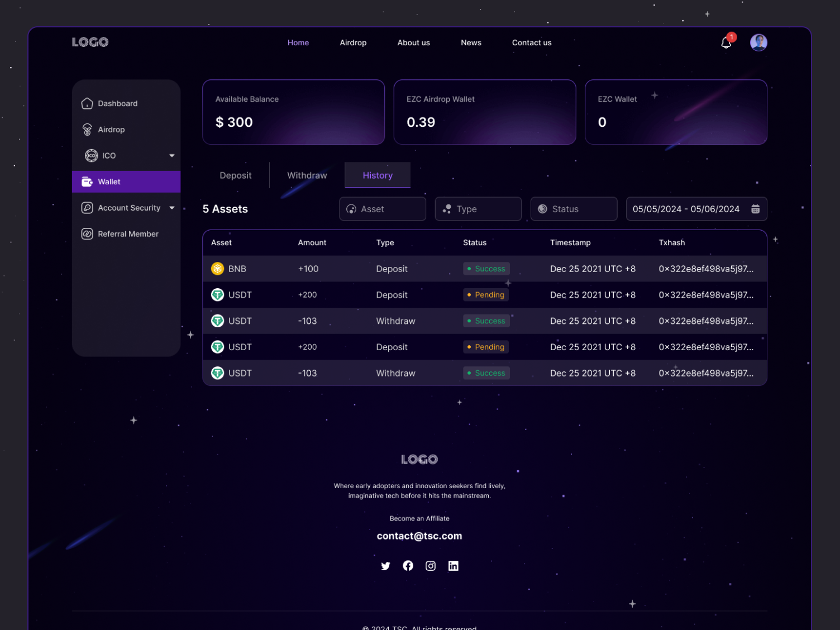Select the ICO icon in sidebar

[91, 155]
